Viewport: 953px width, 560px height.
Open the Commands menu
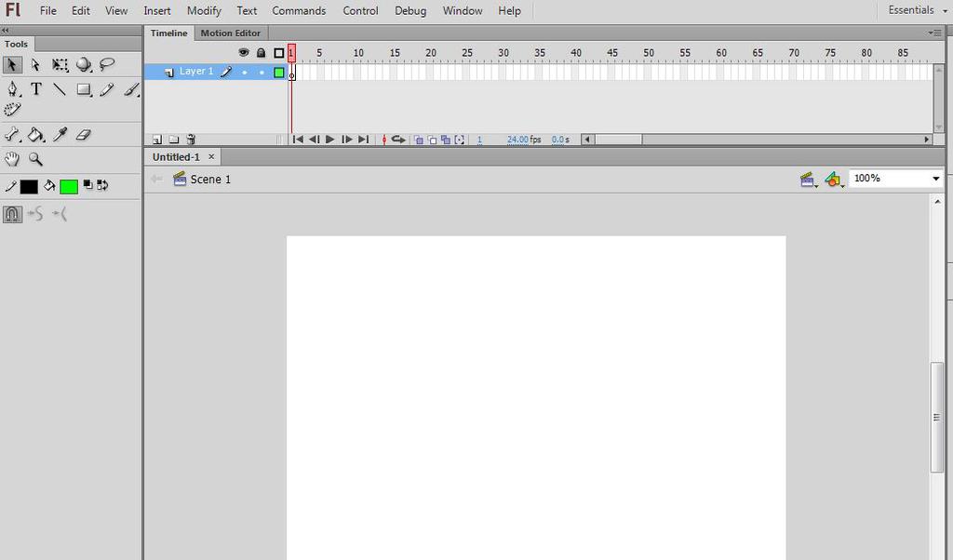tap(299, 10)
